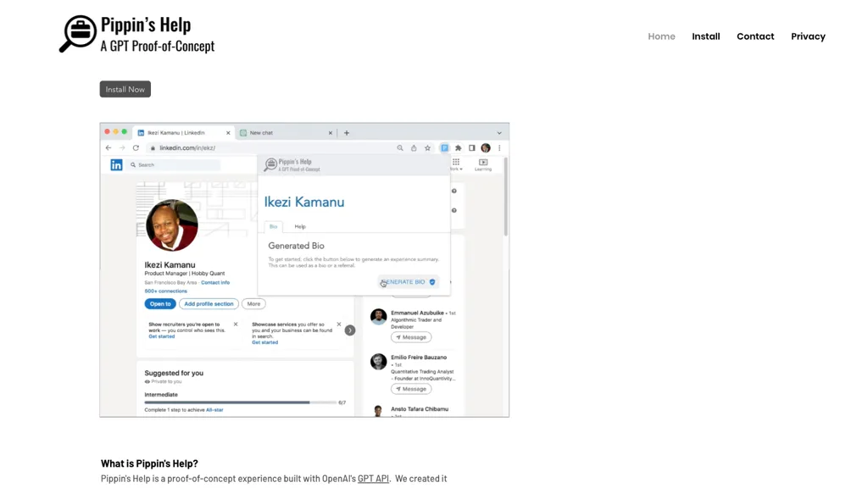This screenshot has height=488, width=868.
Task: Click the demo browser vertical scrollbar
Action: point(505,197)
